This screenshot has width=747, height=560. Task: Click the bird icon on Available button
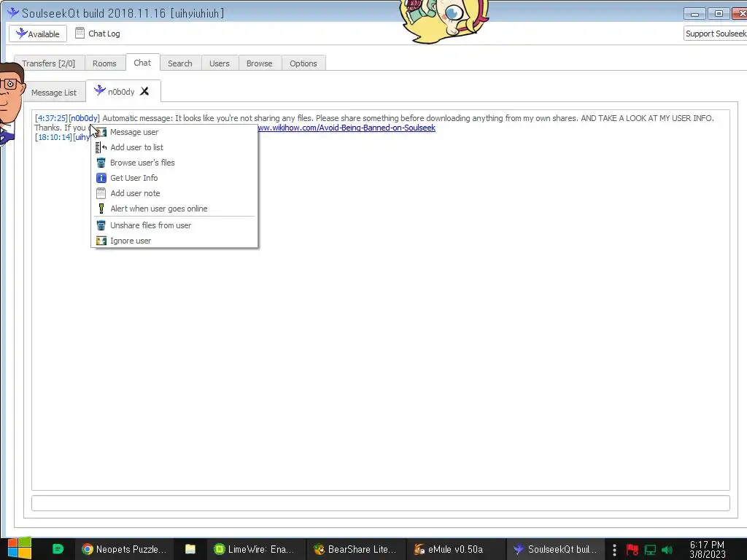point(21,33)
